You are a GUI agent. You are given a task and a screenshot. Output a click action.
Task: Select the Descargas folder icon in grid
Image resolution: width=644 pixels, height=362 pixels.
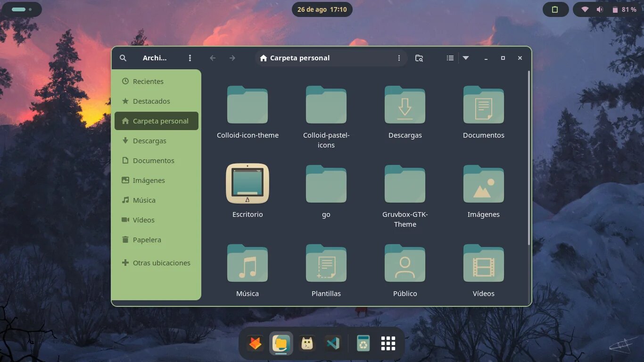click(x=405, y=105)
